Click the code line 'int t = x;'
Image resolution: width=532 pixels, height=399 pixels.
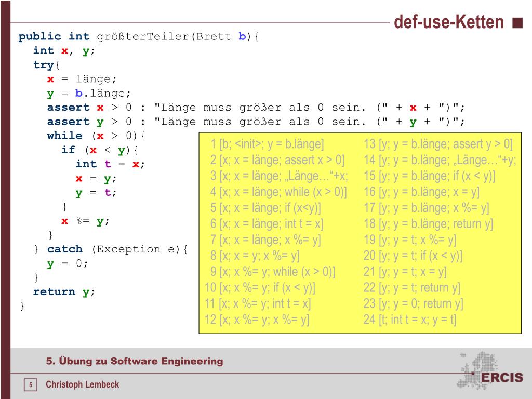110,164
